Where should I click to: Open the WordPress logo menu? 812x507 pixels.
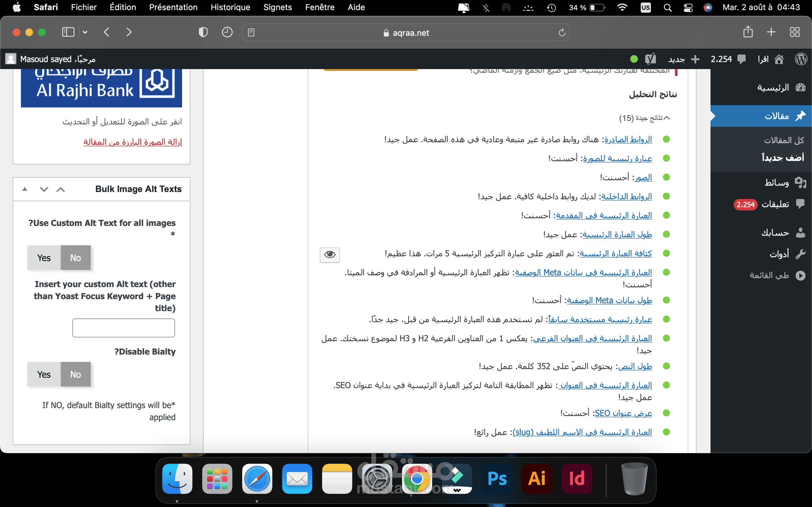pos(801,59)
